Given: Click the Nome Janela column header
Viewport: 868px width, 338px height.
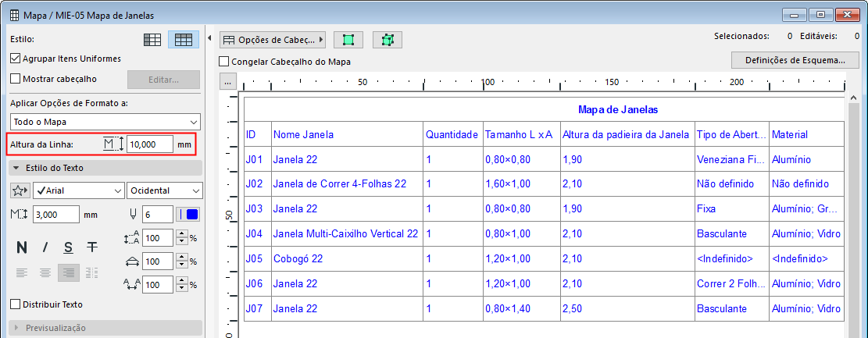Looking at the screenshot, I should click(x=347, y=134).
